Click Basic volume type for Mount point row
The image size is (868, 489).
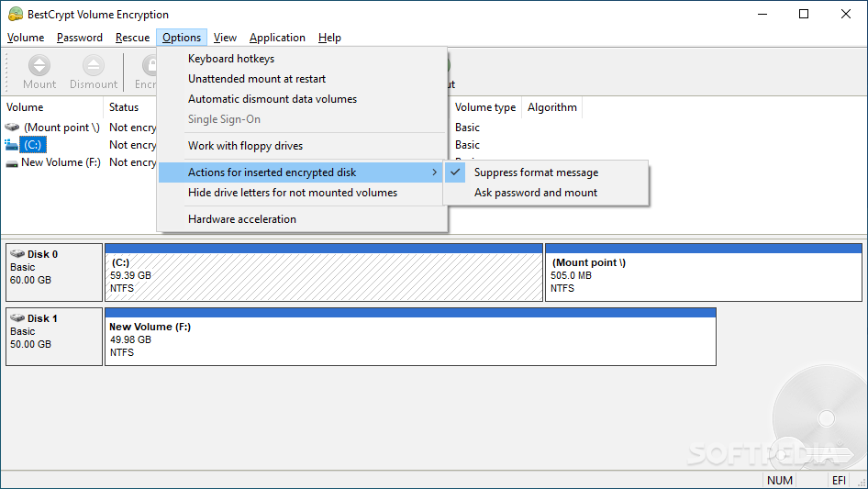point(467,128)
